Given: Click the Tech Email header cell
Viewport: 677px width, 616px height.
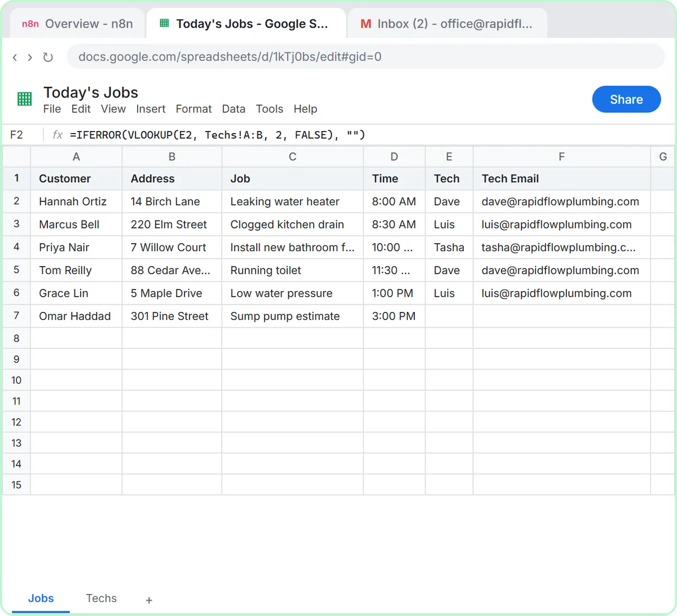Looking at the screenshot, I should pos(562,179).
